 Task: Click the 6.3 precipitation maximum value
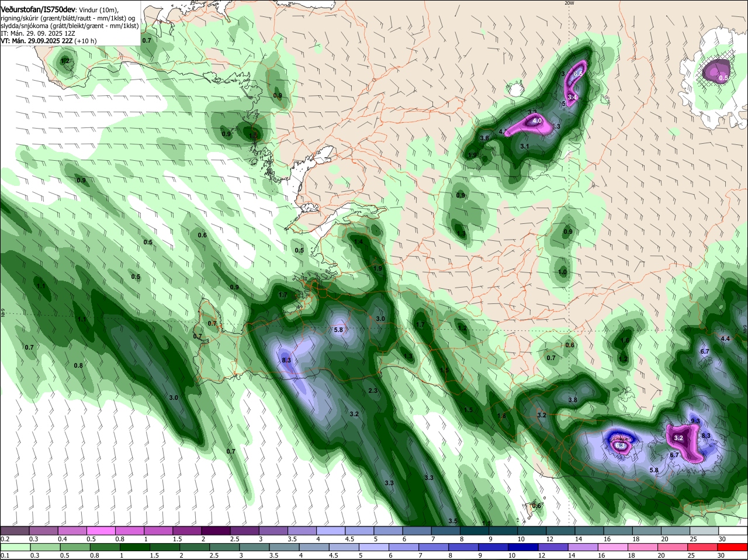click(x=621, y=446)
